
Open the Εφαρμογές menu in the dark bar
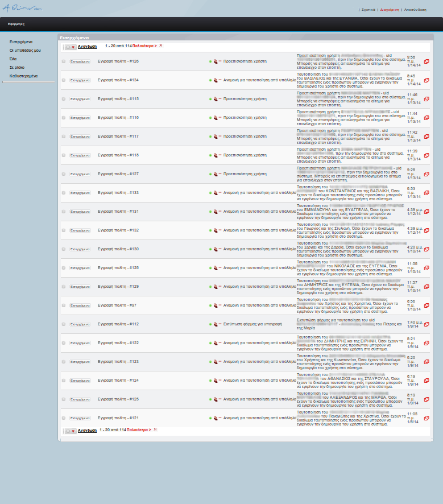[x=16, y=24]
